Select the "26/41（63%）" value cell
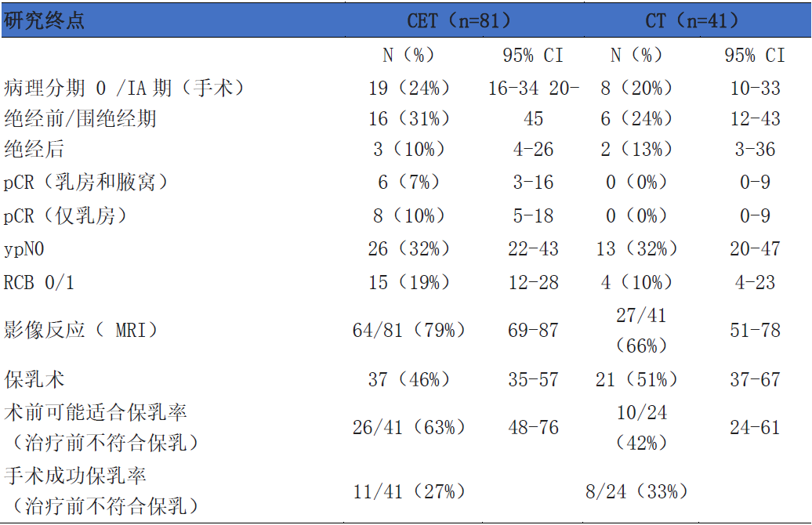This screenshot has width=812, height=525. 409,427
